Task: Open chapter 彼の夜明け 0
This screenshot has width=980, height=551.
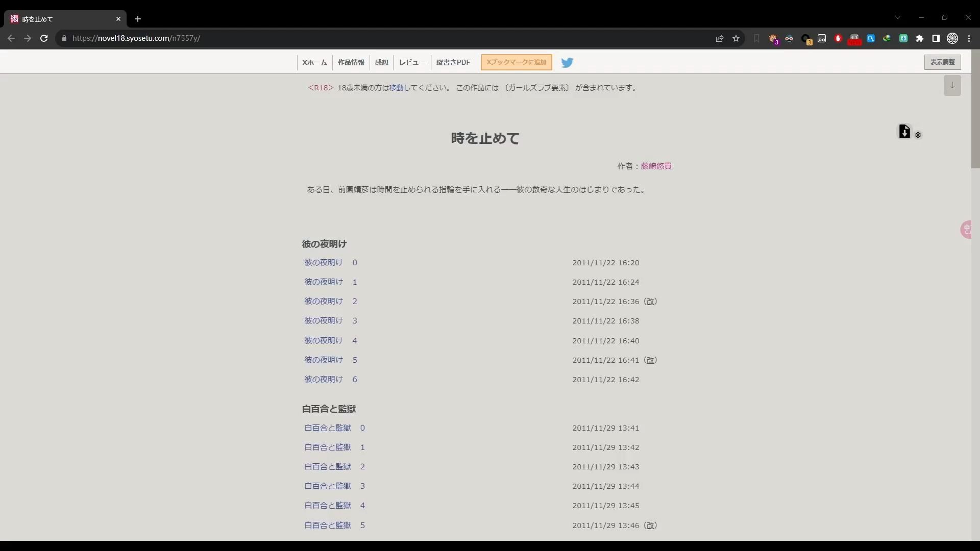Action: click(331, 263)
